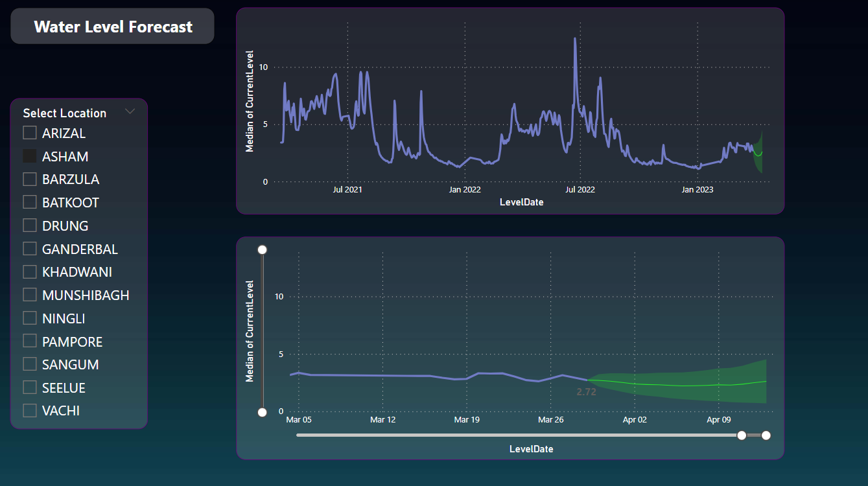The width and height of the screenshot is (868, 486).
Task: Tick the NINGLI location option
Action: pos(30,318)
